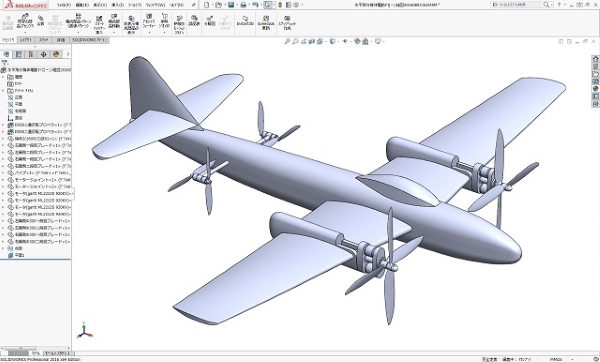The width and height of the screenshot is (600, 362).
Task: Open the 挿入 (Insert) menu
Action: 117,5
